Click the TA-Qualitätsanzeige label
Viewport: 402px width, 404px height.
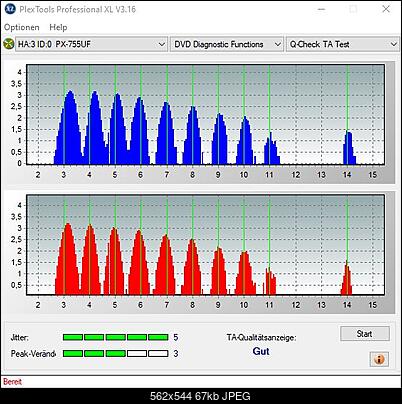[x=261, y=337]
